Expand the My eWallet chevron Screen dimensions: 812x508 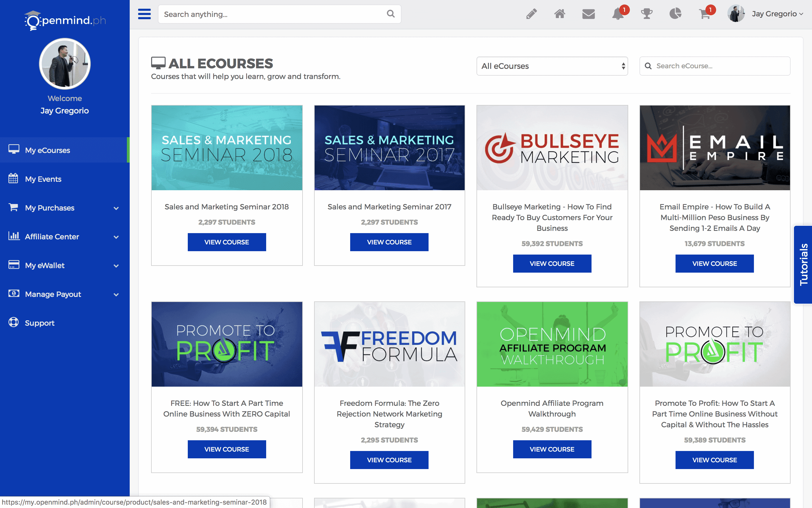[116, 266]
